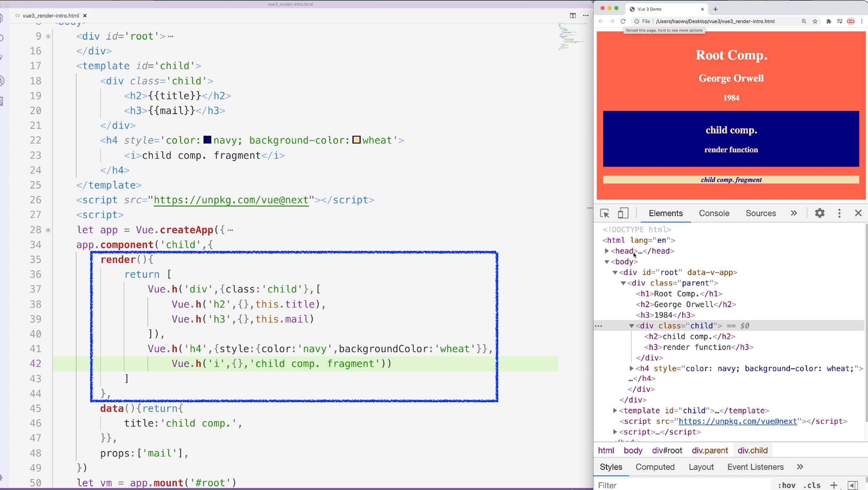Screen dimensions: 868x490
Task: Expand the template id child node
Action: tap(615, 411)
